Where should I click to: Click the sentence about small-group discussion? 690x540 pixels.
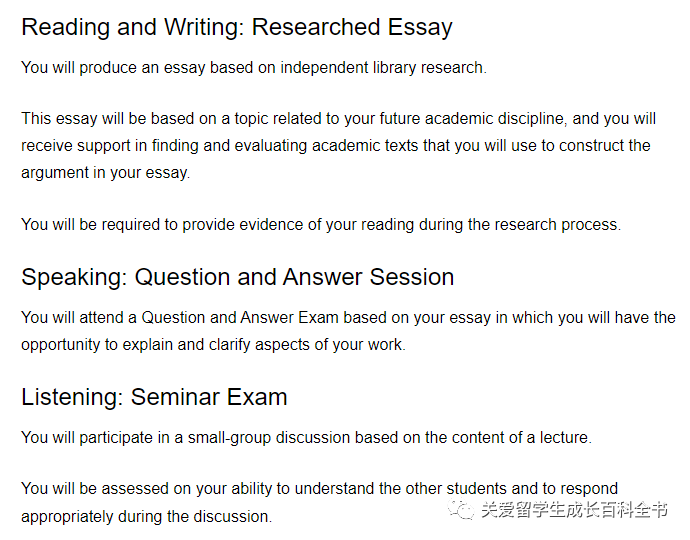point(306,438)
